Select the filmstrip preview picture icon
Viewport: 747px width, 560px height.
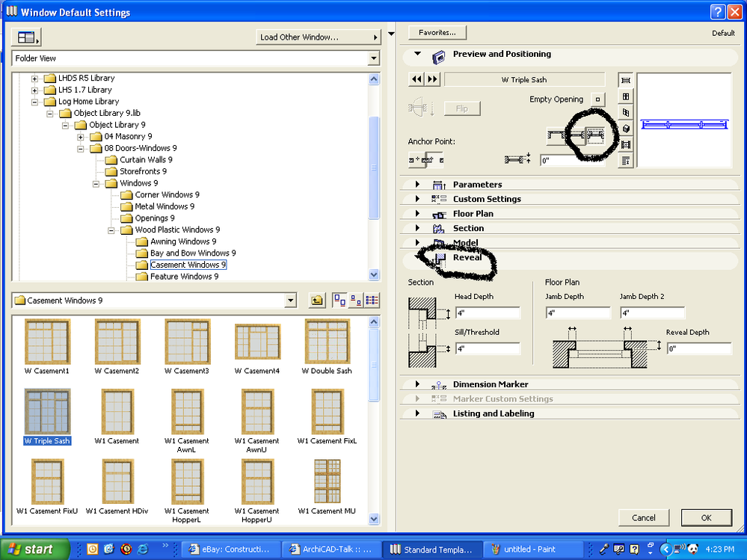626,145
